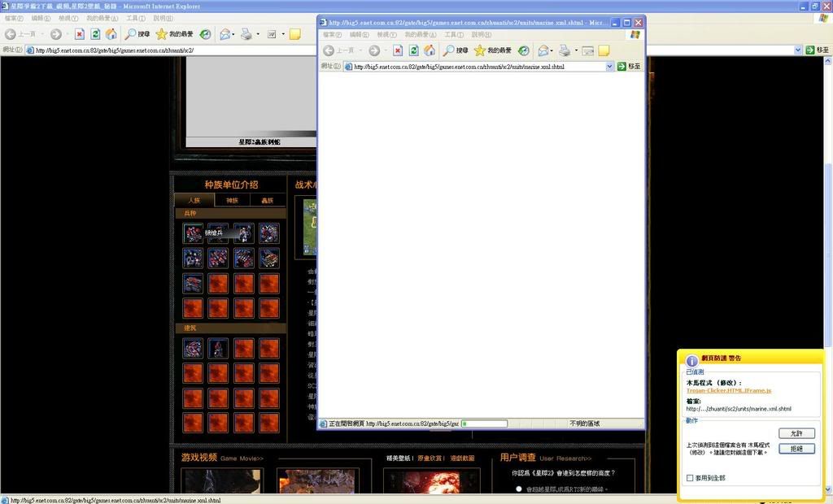Screen dimensions: 833x504
Task: Click the address bar in the main IE window
Action: pos(409,50)
